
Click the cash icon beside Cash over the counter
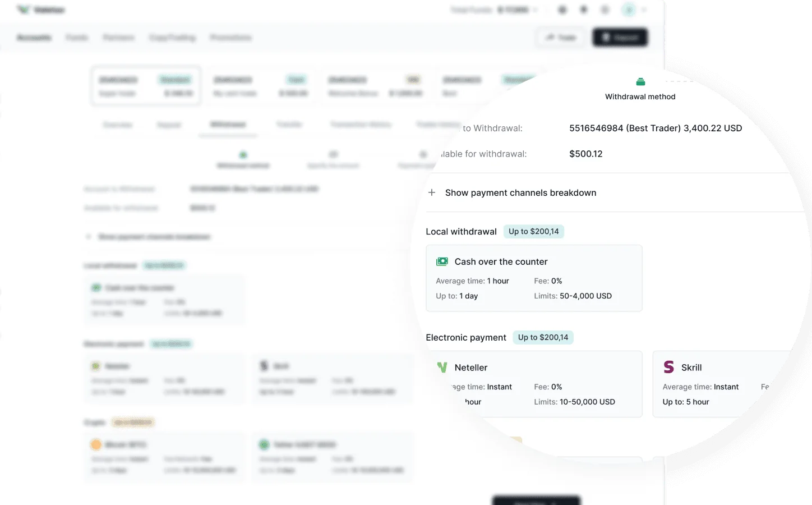(x=442, y=261)
